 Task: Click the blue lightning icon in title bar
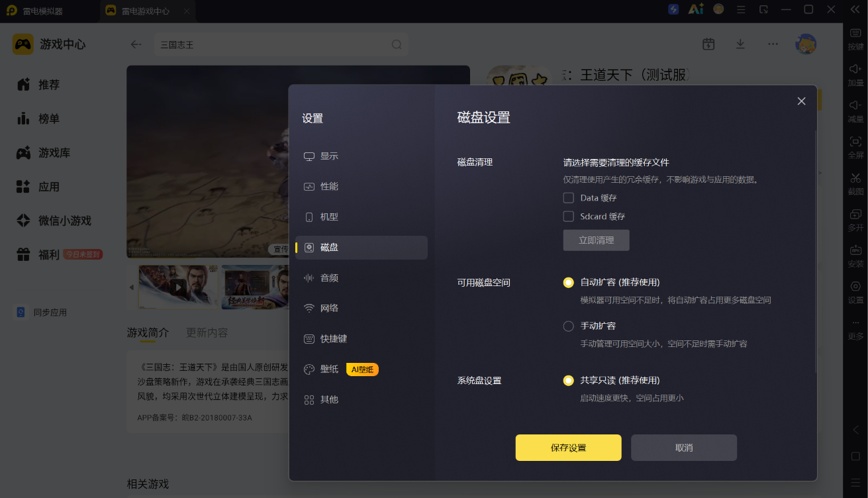point(673,9)
